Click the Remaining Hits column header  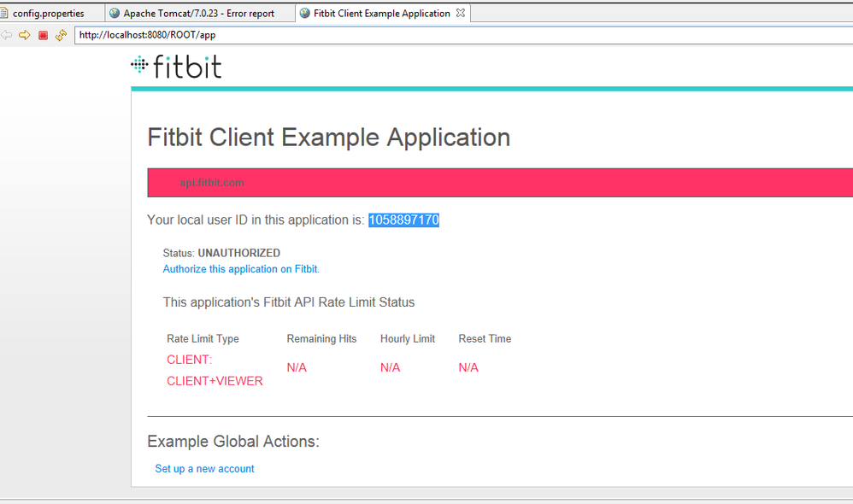(x=321, y=339)
